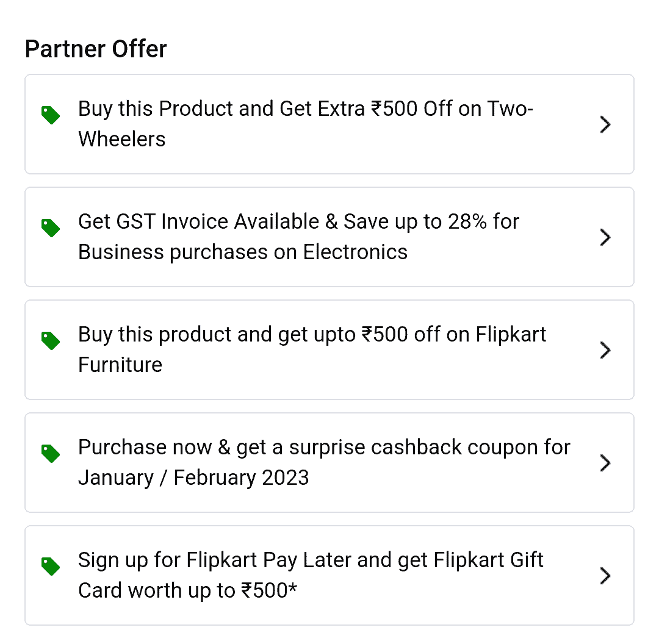659x644 pixels.
Task: Open GST Invoice offer details via chevron
Action: [x=605, y=237]
